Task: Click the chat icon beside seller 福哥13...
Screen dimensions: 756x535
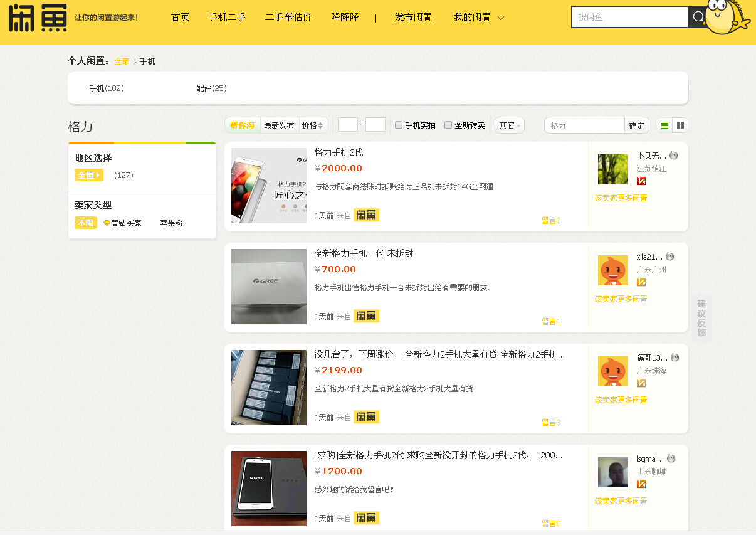Action: pyautogui.click(x=675, y=358)
